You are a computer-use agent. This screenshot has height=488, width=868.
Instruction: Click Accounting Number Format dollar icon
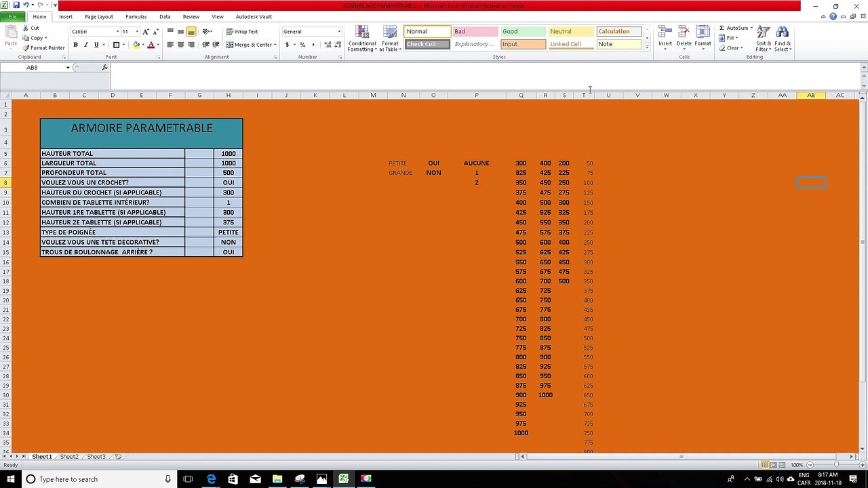tap(288, 45)
